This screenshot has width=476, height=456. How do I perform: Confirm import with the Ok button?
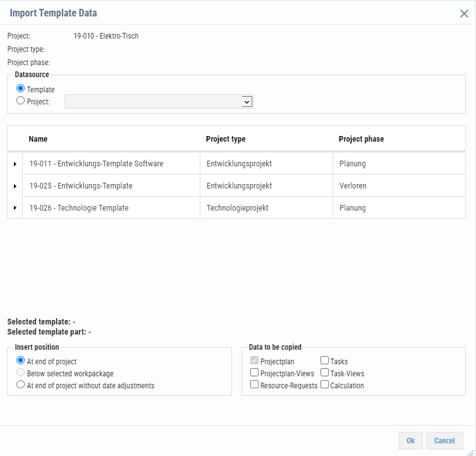410,441
